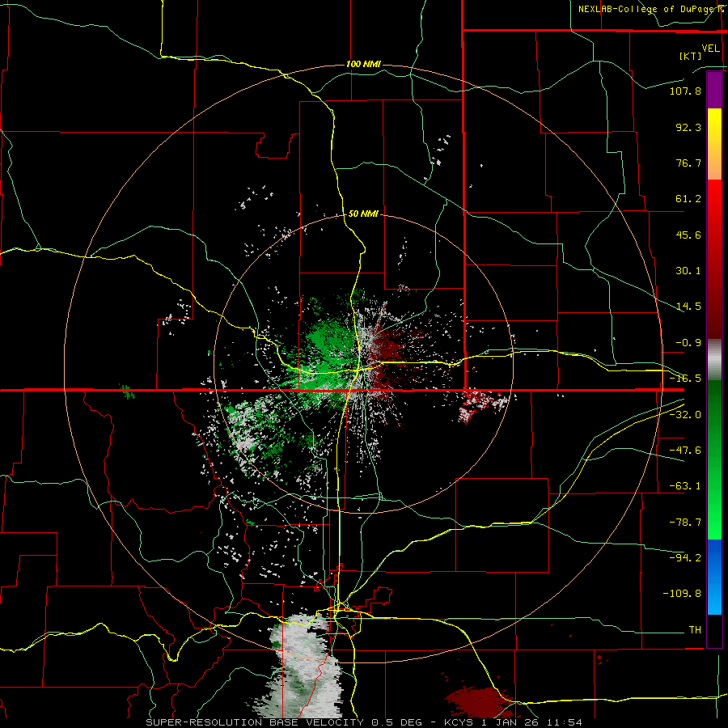Select the 30.1 scale value
The height and width of the screenshot is (728, 728).
click(688, 271)
